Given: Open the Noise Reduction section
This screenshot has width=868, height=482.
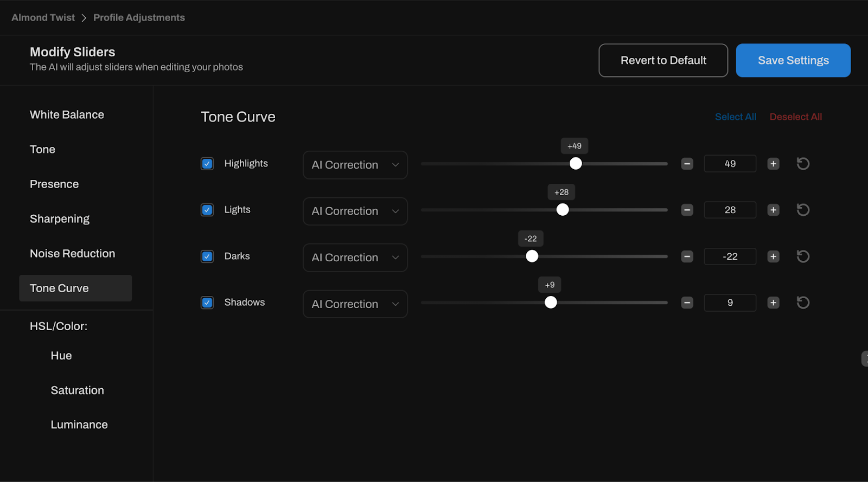Looking at the screenshot, I should (72, 254).
